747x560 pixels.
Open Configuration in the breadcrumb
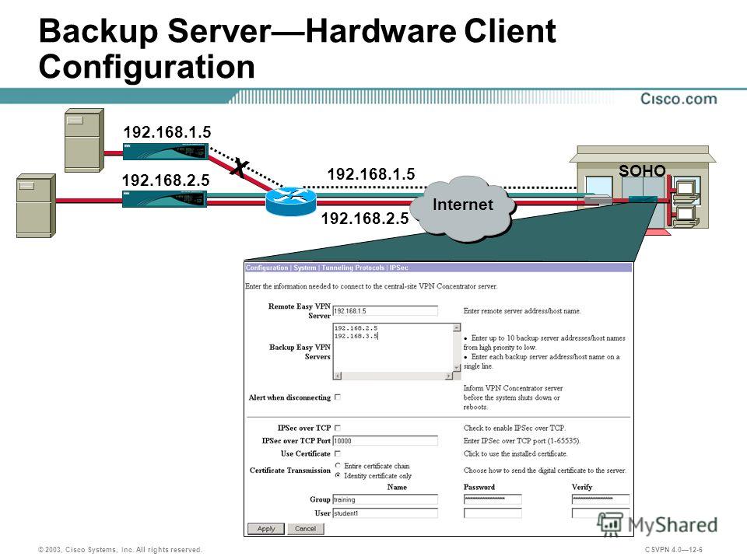pyautogui.click(x=267, y=268)
